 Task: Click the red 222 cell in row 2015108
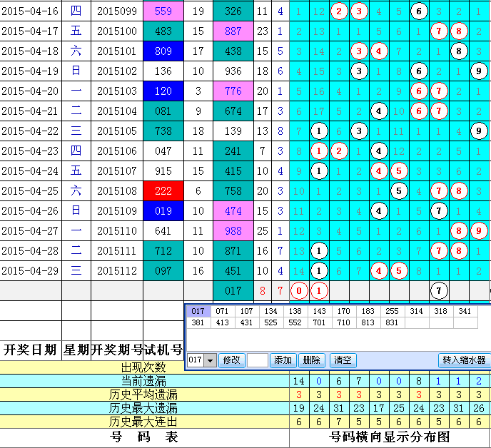[163, 190]
